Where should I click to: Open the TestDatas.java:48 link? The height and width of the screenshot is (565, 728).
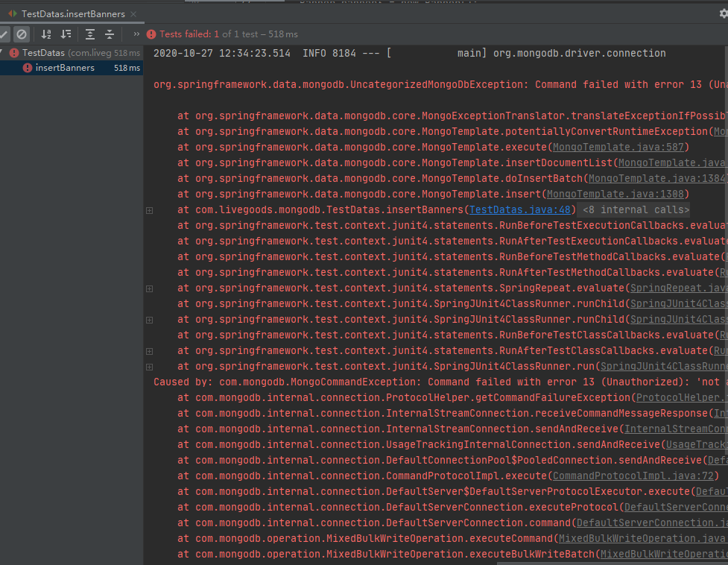[x=519, y=210]
